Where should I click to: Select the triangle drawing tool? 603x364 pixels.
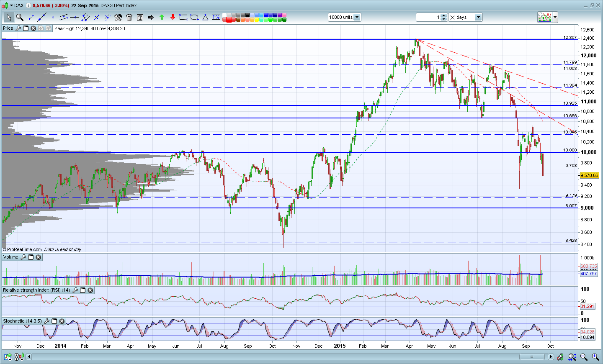coord(205,17)
